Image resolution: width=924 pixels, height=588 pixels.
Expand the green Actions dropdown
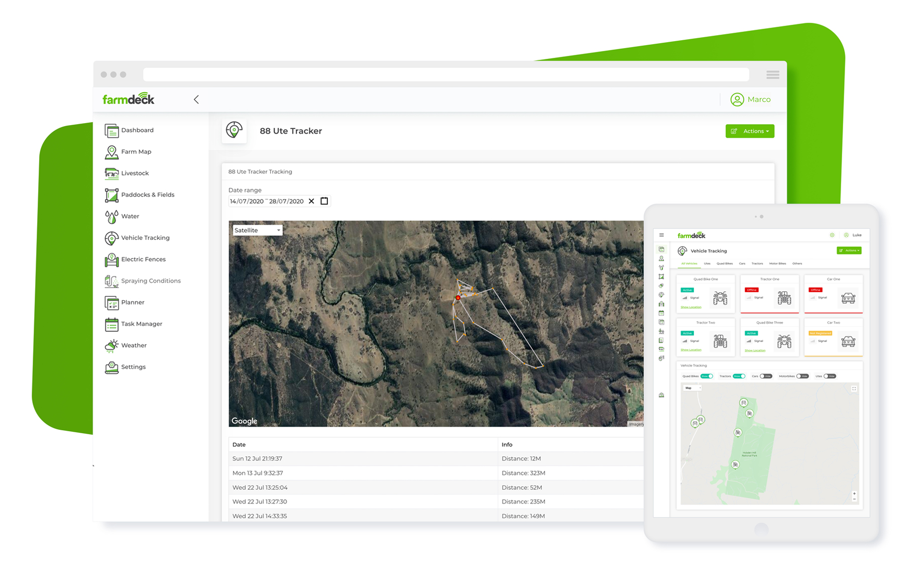point(750,131)
